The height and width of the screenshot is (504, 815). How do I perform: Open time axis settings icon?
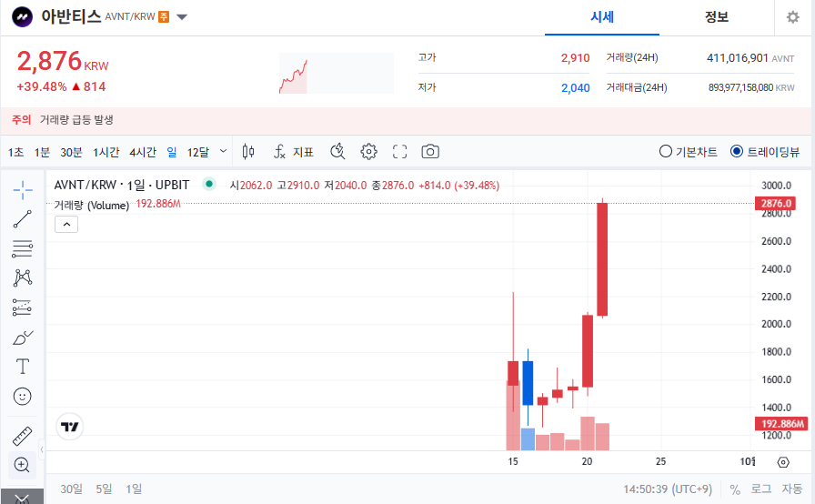[x=783, y=462]
